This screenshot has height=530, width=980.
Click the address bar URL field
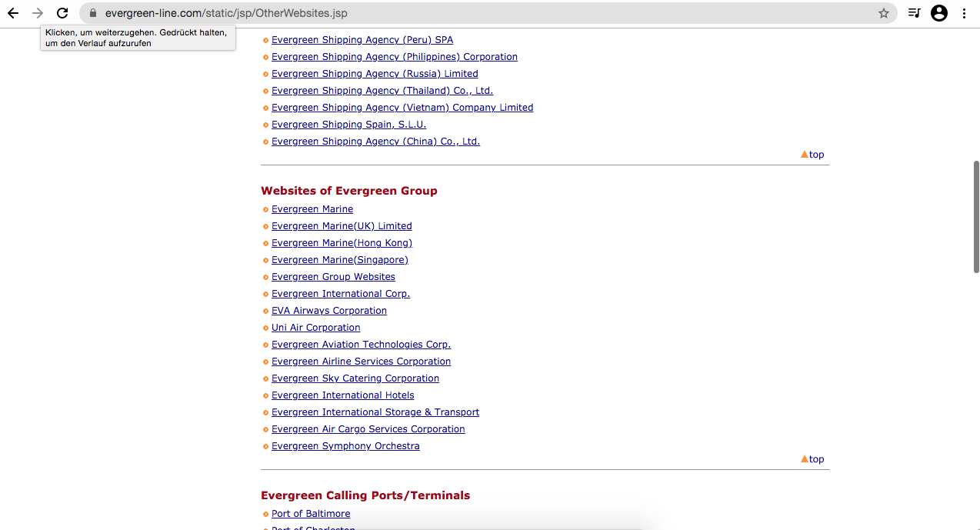pos(488,13)
